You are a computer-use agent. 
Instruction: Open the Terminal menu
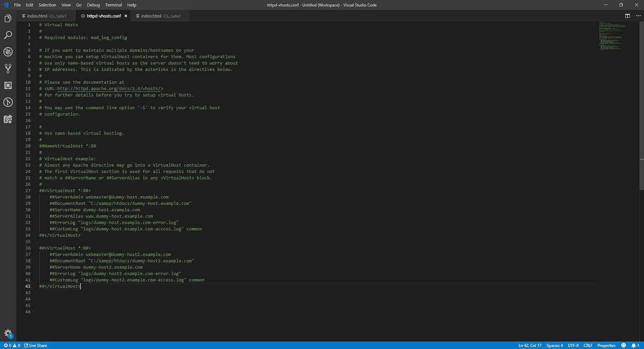coord(113,5)
